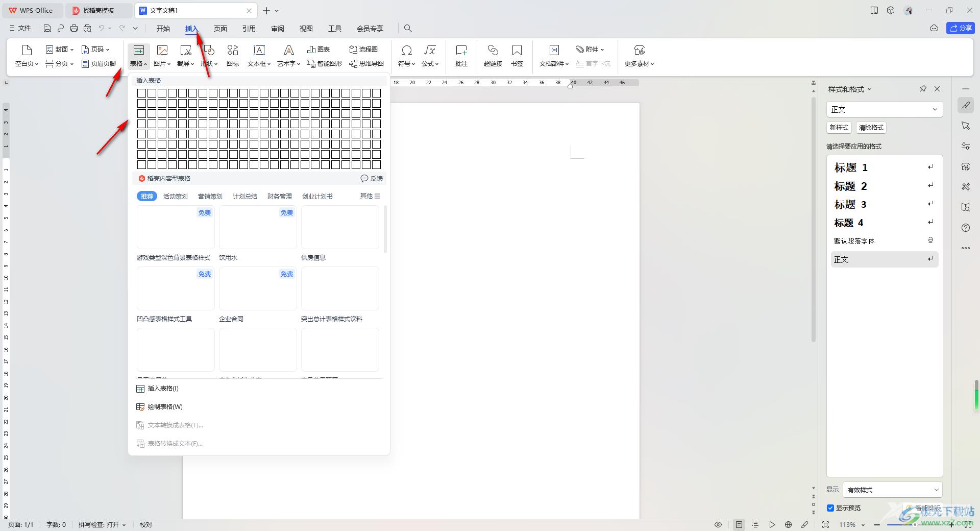Open the 引用 ribbon tab
The image size is (980, 531).
[x=249, y=29]
